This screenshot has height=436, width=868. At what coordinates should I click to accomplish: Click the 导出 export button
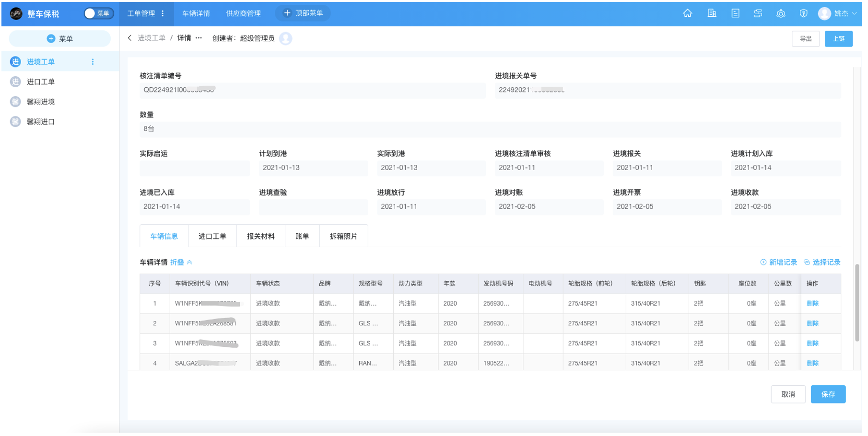point(806,39)
